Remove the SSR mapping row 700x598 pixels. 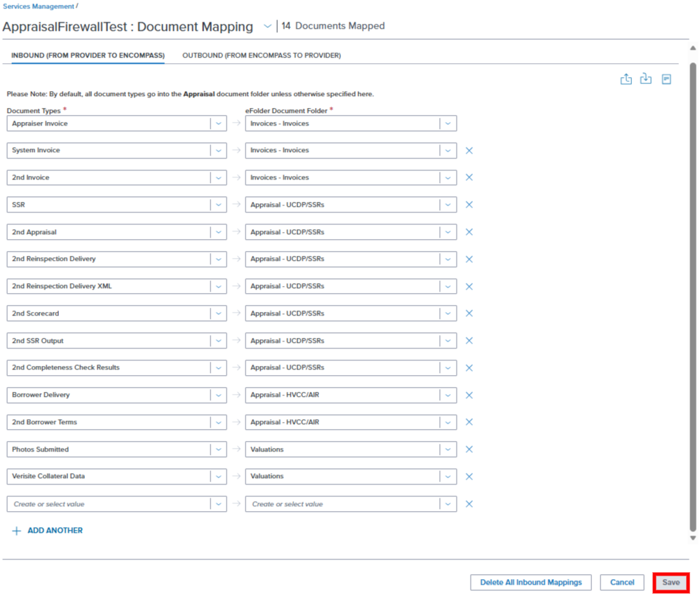coord(469,205)
